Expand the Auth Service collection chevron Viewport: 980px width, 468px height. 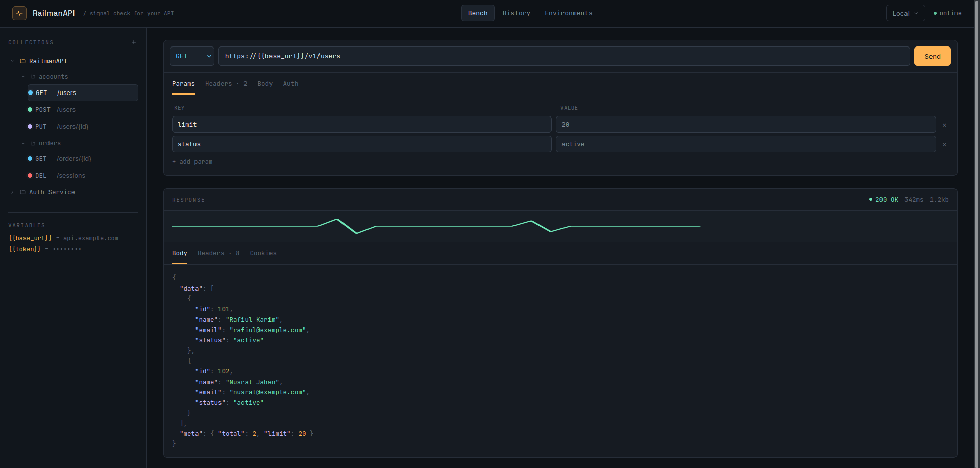(12, 192)
